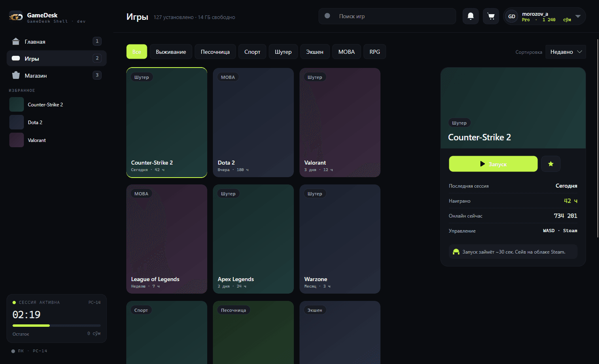Image resolution: width=599 pixels, height=364 pixels.
Task: Click the Dota 2 favorite thumbnail icon
Action: [17, 122]
